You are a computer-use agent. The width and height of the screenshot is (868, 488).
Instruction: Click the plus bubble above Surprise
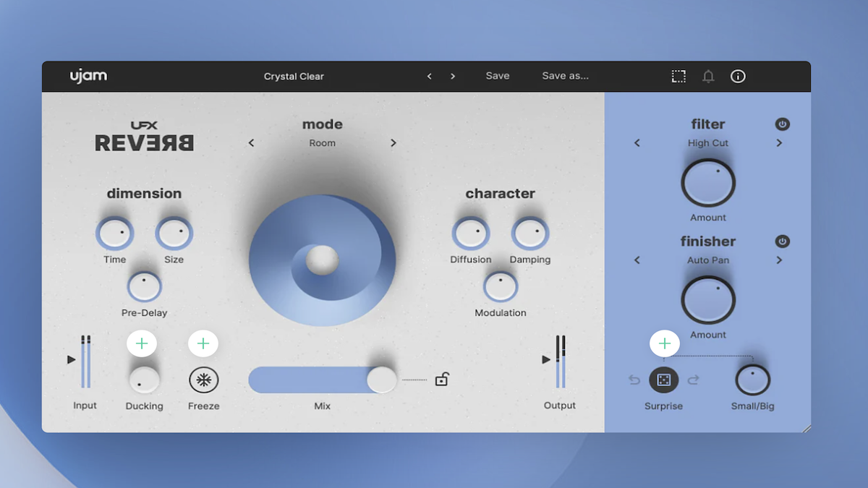665,343
